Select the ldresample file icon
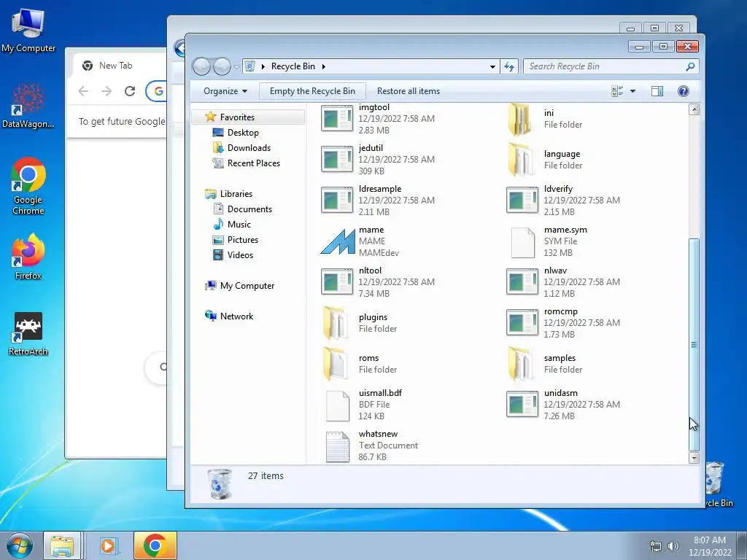 337,201
